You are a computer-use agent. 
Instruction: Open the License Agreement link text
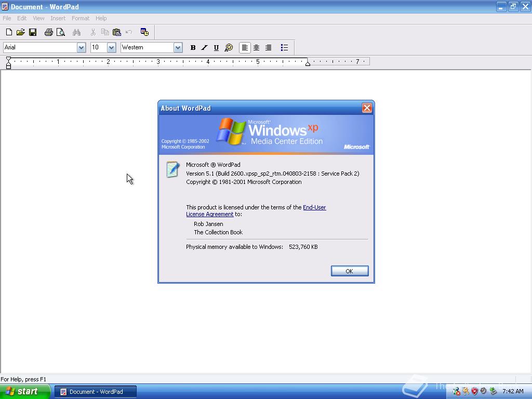(210, 214)
